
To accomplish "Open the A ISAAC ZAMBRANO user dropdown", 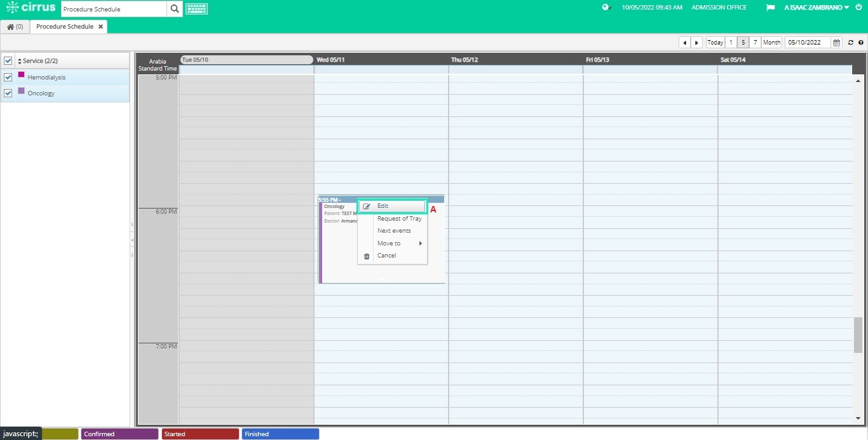I will point(815,8).
